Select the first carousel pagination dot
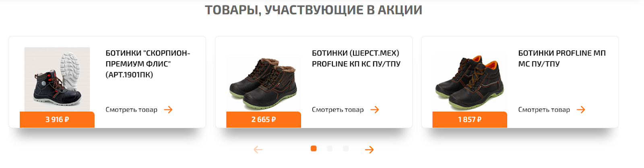644x168 pixels. click(x=314, y=149)
